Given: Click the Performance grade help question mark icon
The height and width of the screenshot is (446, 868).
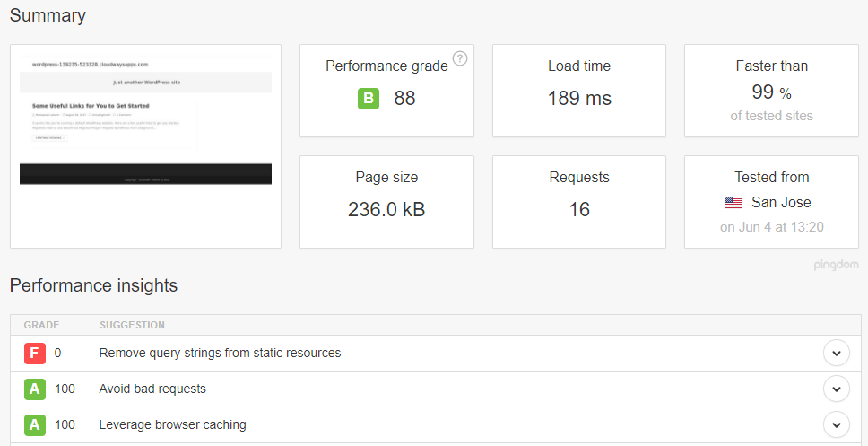Looking at the screenshot, I should point(459,58).
